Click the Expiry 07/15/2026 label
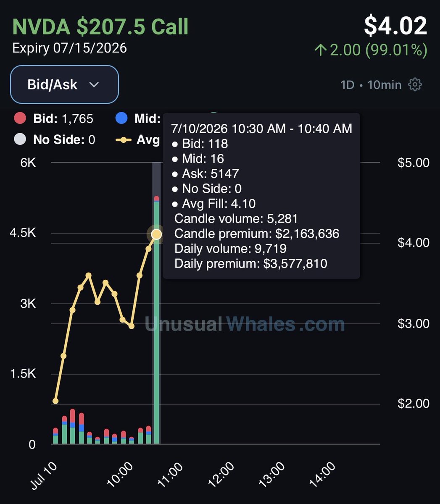Screen dimensions: 440x504 click(x=70, y=48)
